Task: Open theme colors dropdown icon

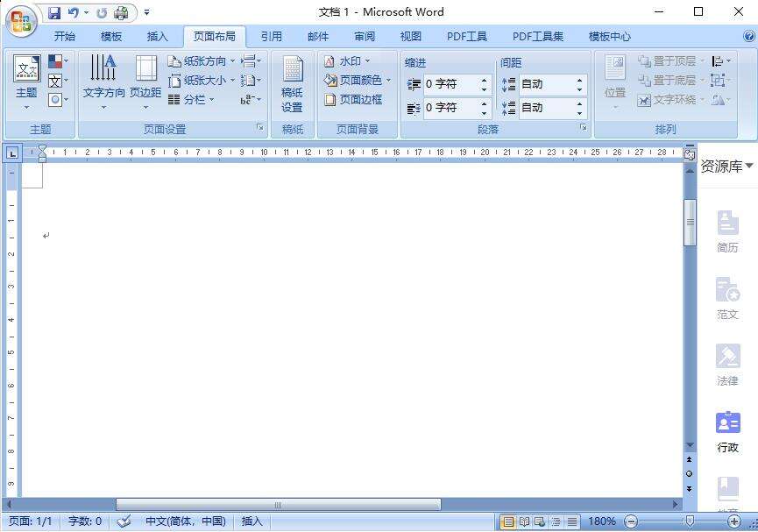Action: pos(58,61)
